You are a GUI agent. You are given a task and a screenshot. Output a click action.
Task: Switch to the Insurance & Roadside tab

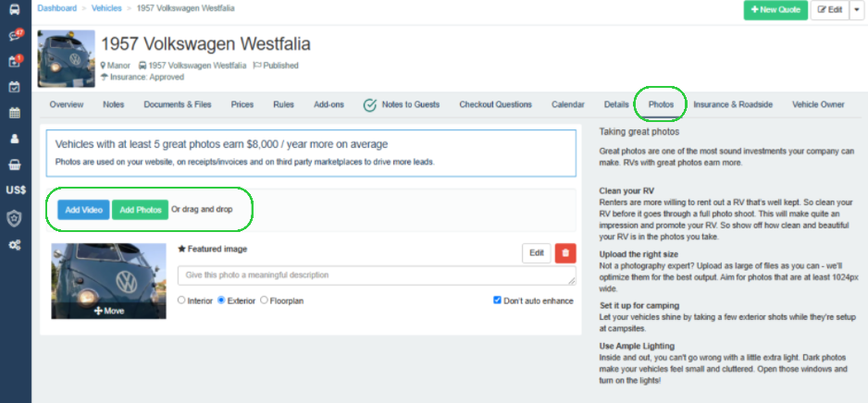pos(733,104)
